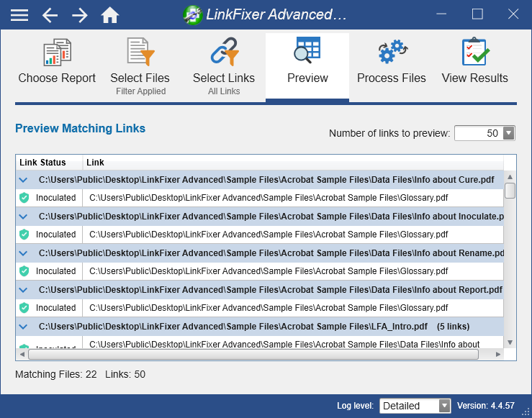
Task: Click the Matching Files: 22 status text
Action: (56, 374)
